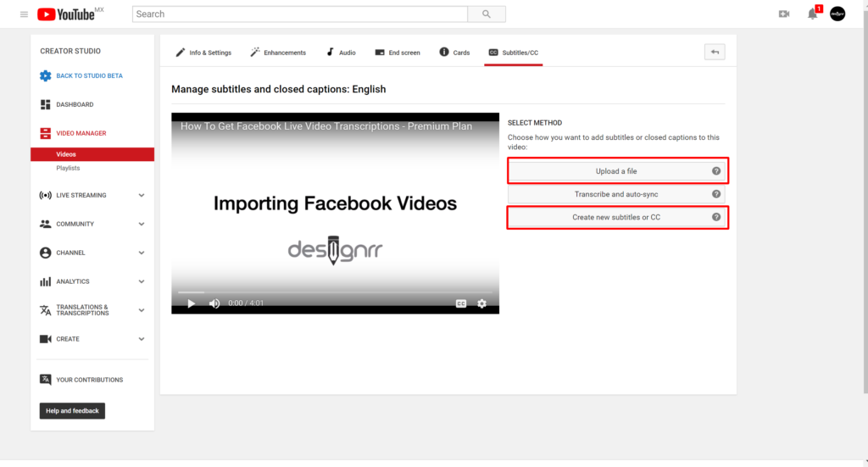The image size is (868, 467).
Task: Click the Create camera icon in sidebar
Action: (x=46, y=339)
